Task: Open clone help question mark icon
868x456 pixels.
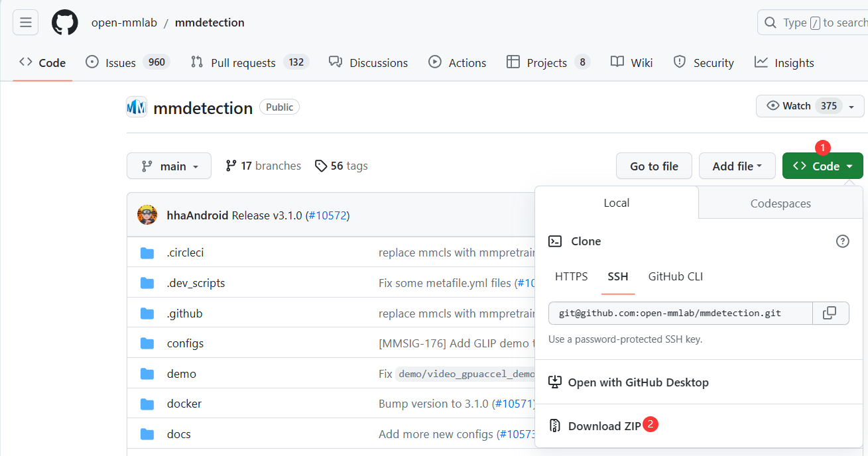Action: pyautogui.click(x=843, y=241)
